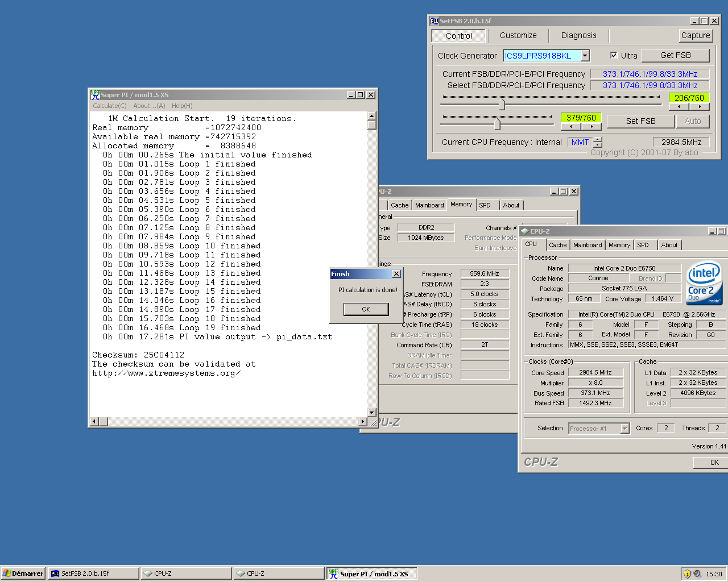This screenshot has width=728, height=582.
Task: Click left arrow under the 379/760 value
Action: click(x=571, y=127)
